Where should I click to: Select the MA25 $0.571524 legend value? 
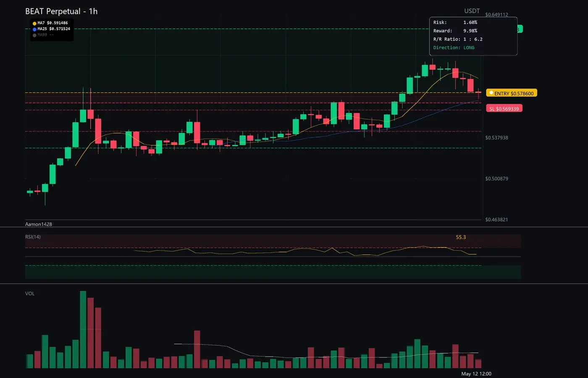[x=54, y=29]
